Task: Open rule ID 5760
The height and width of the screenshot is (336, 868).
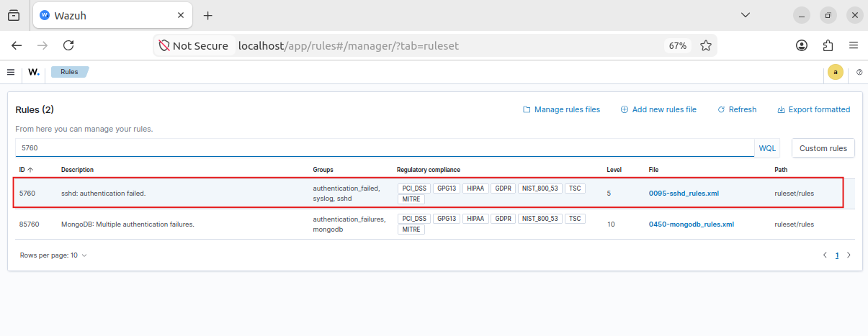Action: (27, 194)
